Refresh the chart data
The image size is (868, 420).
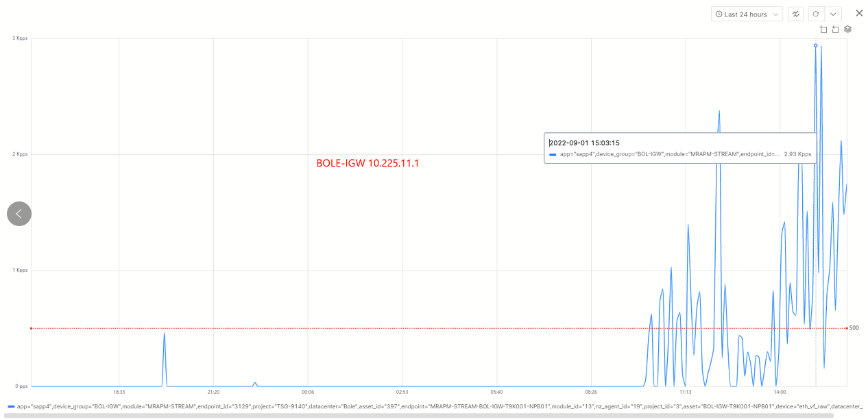tap(816, 14)
